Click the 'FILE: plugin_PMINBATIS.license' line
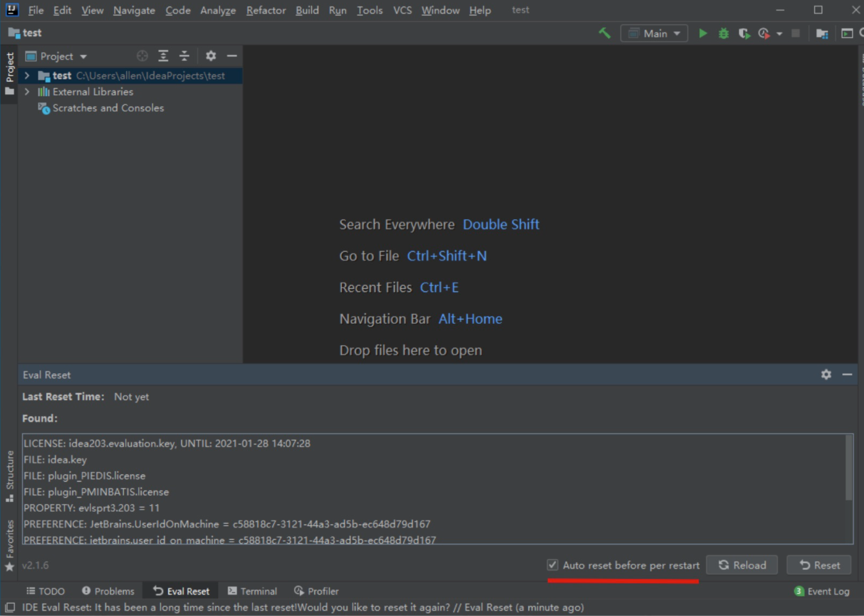The height and width of the screenshot is (616, 864). (x=96, y=492)
